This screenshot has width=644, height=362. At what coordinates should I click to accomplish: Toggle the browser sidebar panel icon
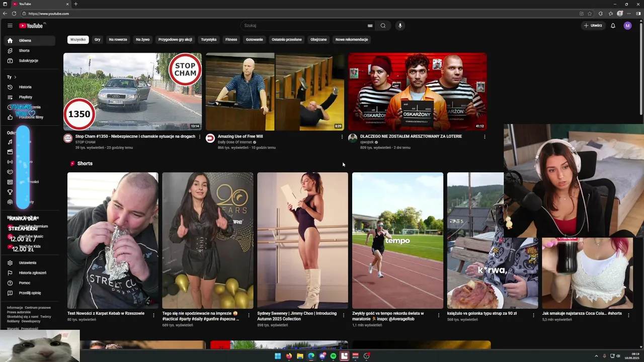coord(639,14)
